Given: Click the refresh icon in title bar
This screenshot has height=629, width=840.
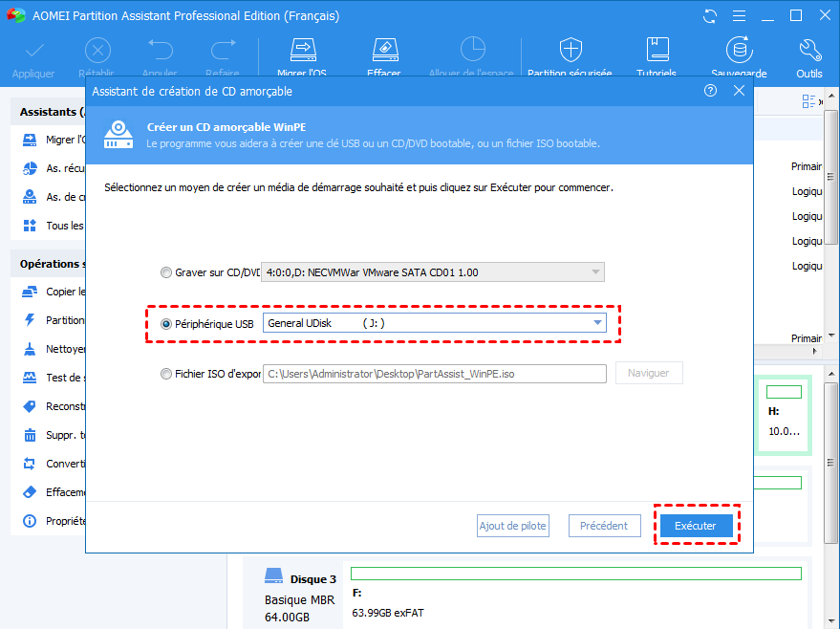Looking at the screenshot, I should (x=710, y=16).
